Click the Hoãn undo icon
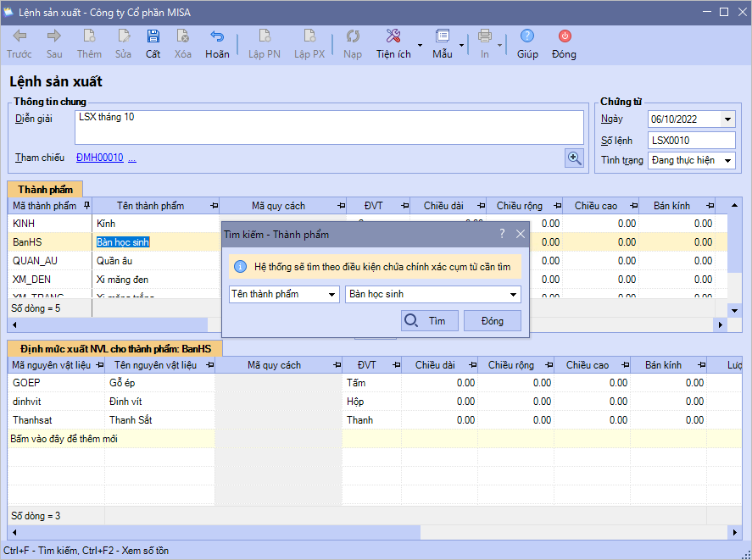 217,36
